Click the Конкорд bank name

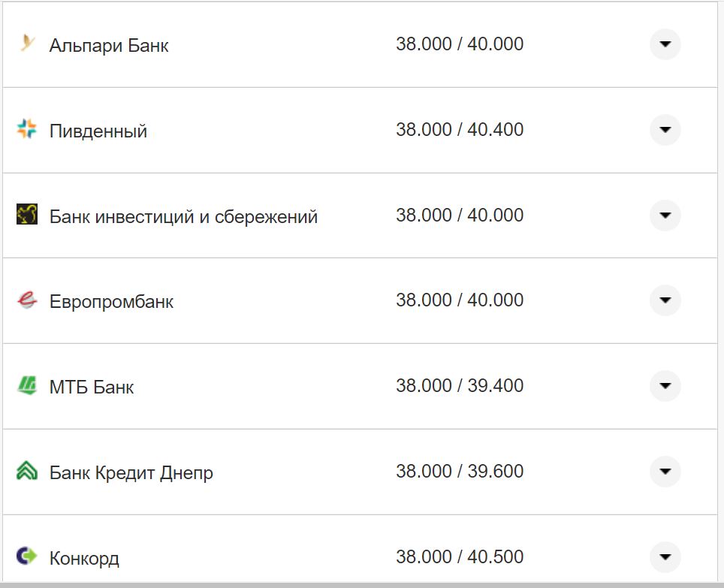point(84,559)
